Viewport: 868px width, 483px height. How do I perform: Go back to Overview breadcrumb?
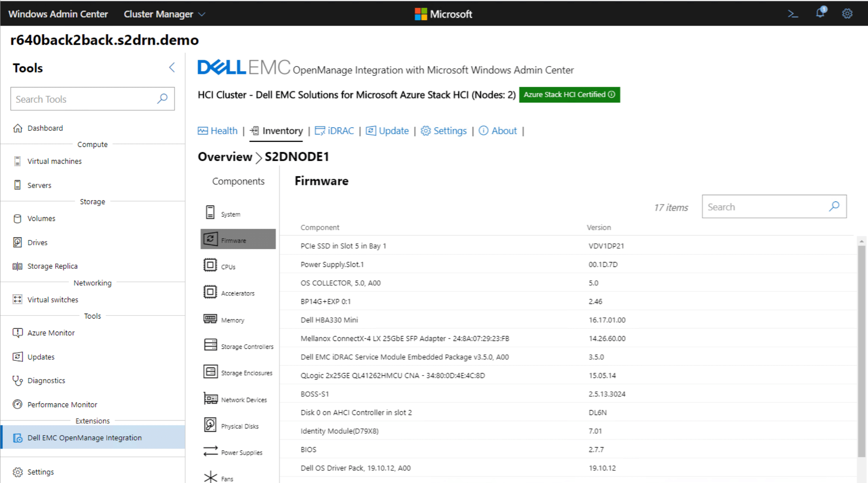click(225, 157)
